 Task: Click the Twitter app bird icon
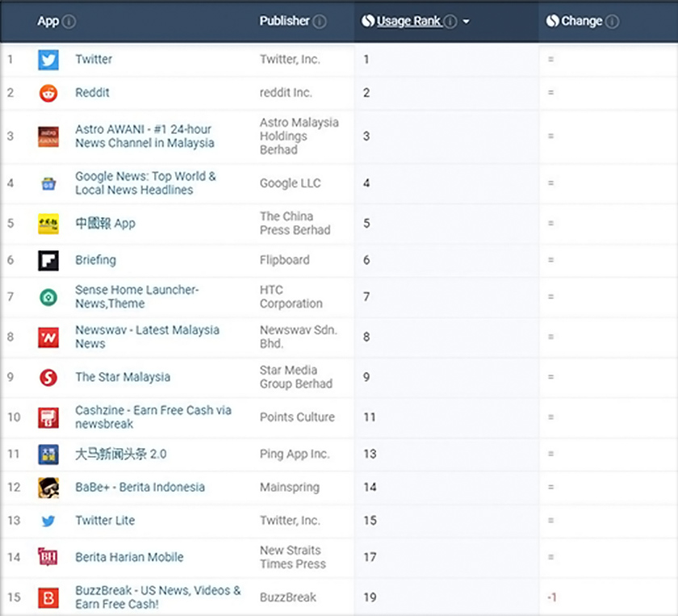click(48, 60)
